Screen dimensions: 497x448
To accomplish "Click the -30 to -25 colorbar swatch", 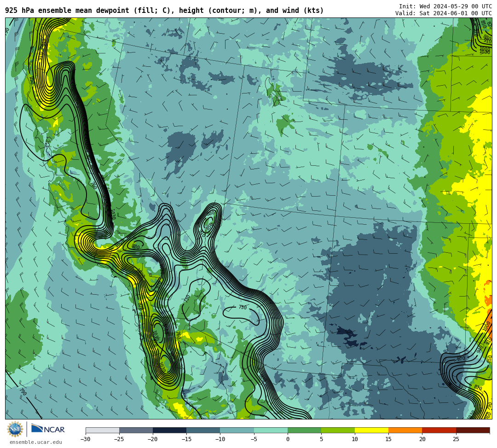I will pos(102,430).
